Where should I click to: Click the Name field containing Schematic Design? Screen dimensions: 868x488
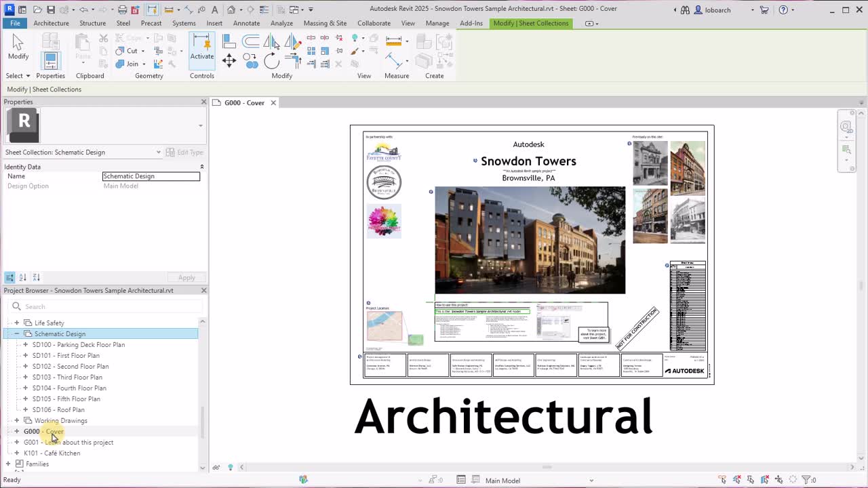[151, 176]
